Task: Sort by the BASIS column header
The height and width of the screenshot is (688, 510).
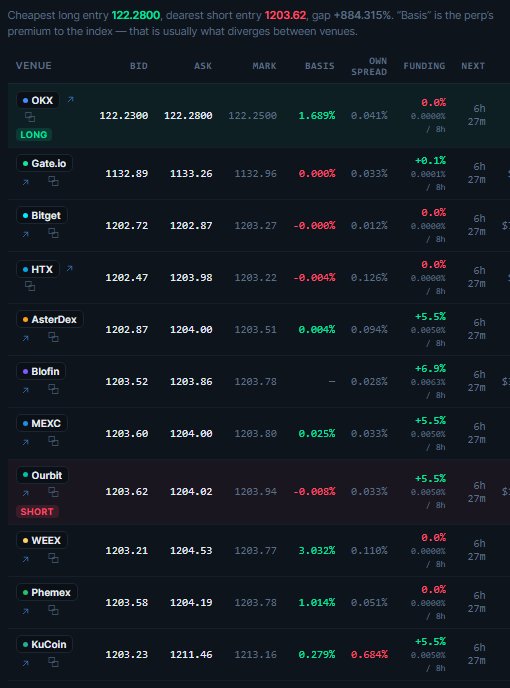Action: (320, 66)
